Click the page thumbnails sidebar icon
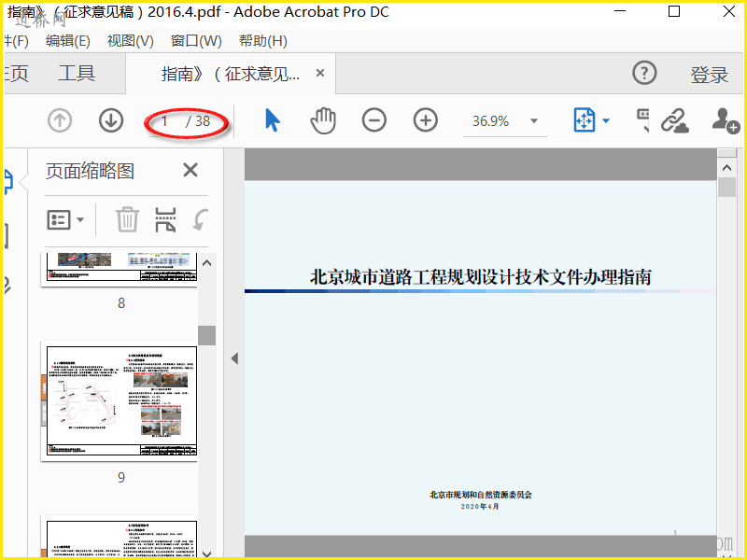 tap(8, 181)
